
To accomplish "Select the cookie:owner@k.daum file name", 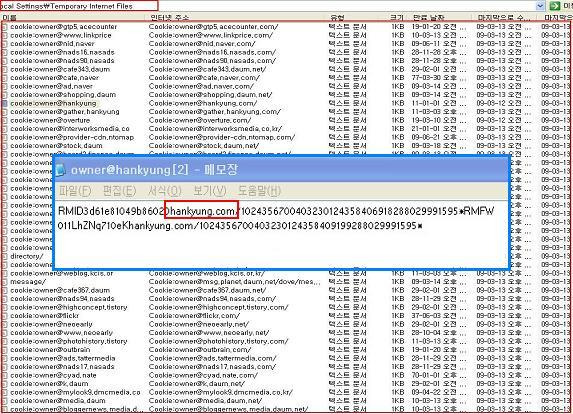I will click(x=49, y=384).
